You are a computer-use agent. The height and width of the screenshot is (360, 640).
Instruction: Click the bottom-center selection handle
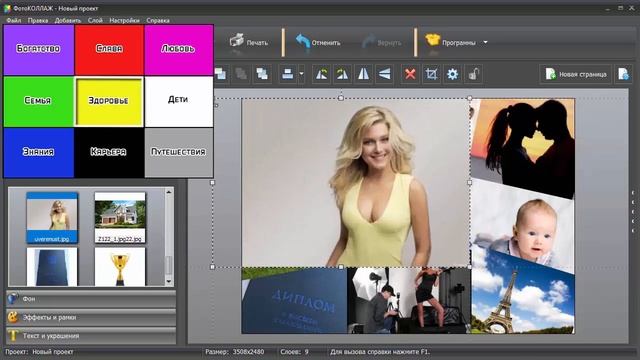[341, 267]
